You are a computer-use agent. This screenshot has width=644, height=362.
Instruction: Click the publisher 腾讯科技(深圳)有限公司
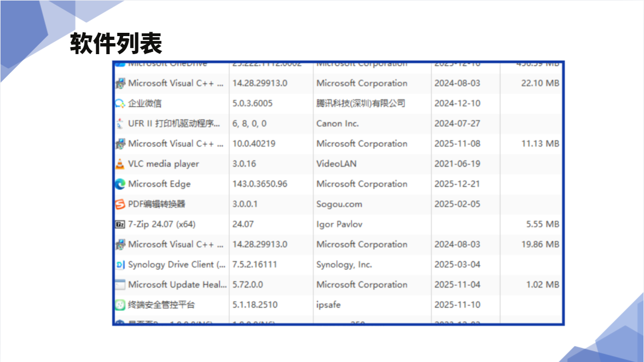pos(361,103)
